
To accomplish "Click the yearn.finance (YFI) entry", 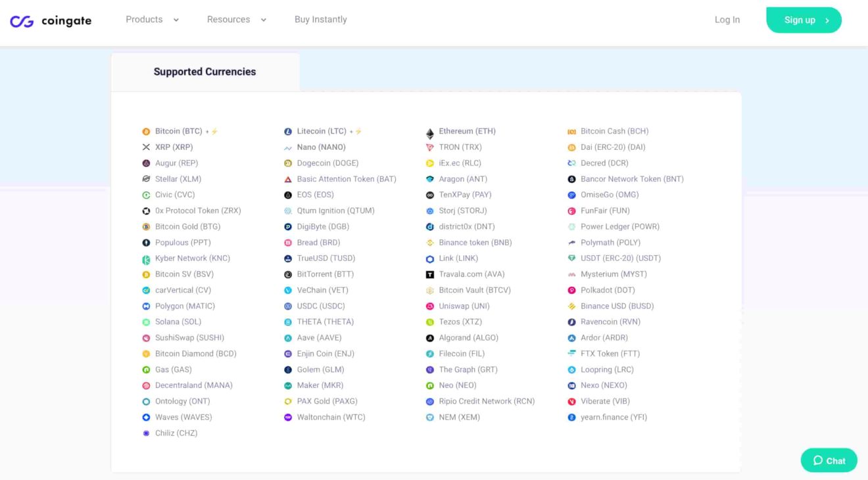I will pyautogui.click(x=614, y=418).
